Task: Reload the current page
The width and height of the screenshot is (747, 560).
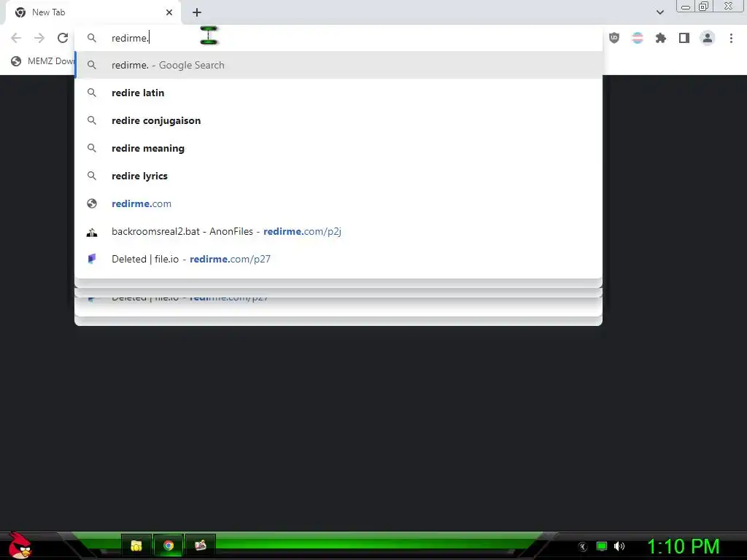Action: click(63, 38)
